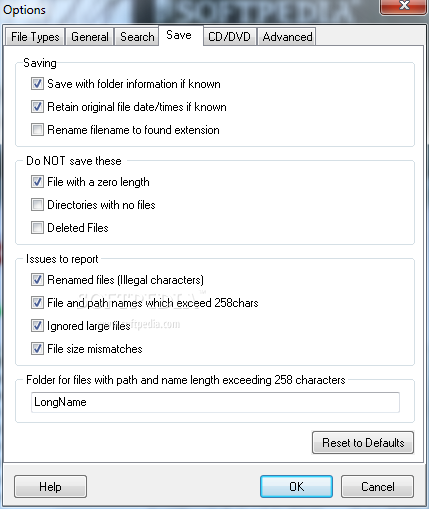Select the Search tab

point(137,37)
